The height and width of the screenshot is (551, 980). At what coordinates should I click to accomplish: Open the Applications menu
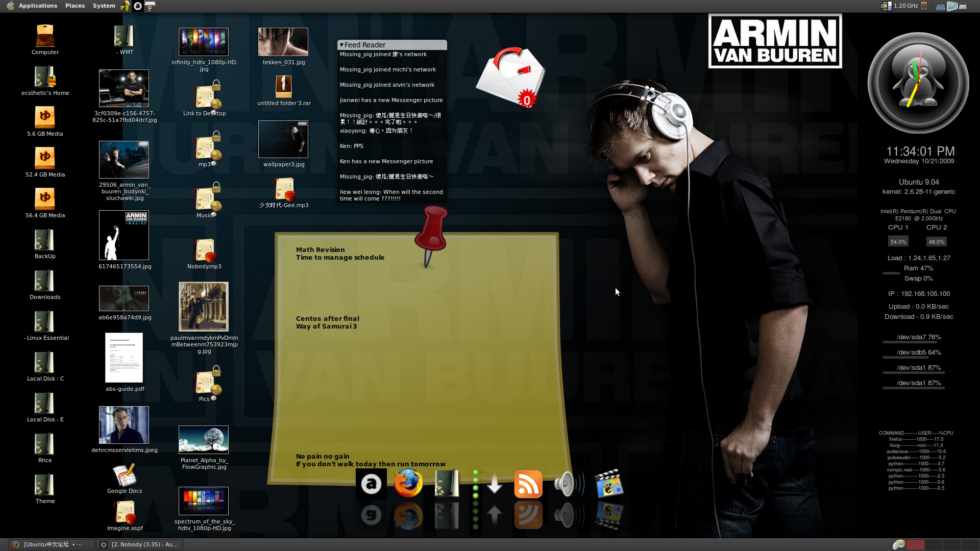click(x=38, y=6)
